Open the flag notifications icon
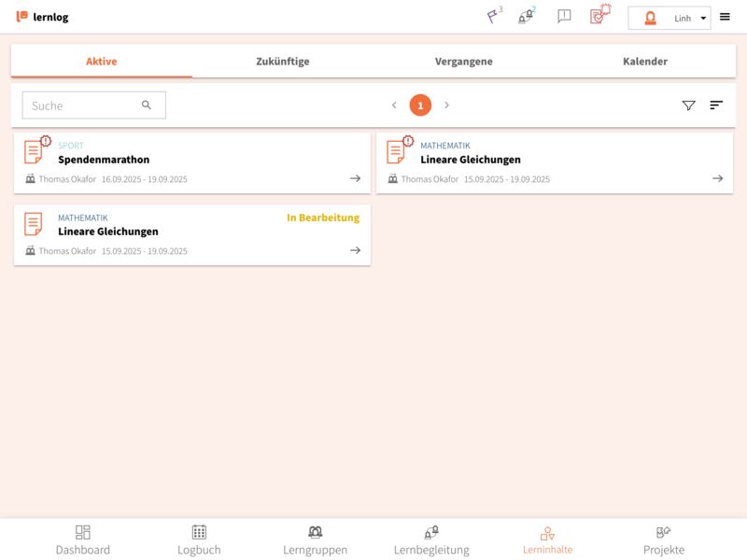The height and width of the screenshot is (560, 747). tap(493, 17)
